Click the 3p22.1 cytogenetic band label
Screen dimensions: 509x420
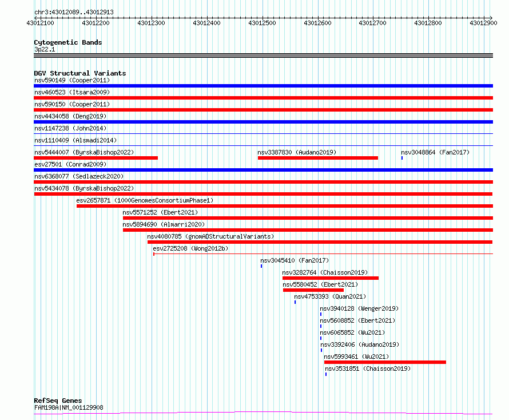pos(45,49)
